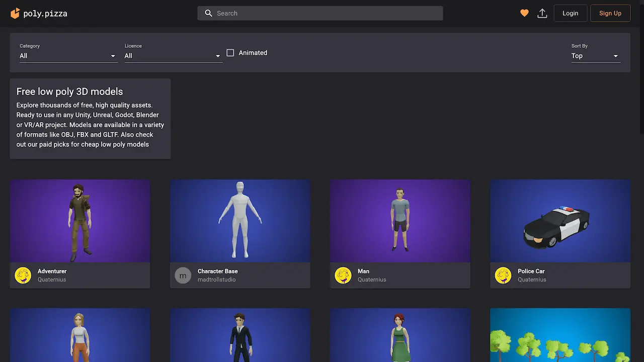Click the upload model icon
644x362 pixels.
click(542, 14)
